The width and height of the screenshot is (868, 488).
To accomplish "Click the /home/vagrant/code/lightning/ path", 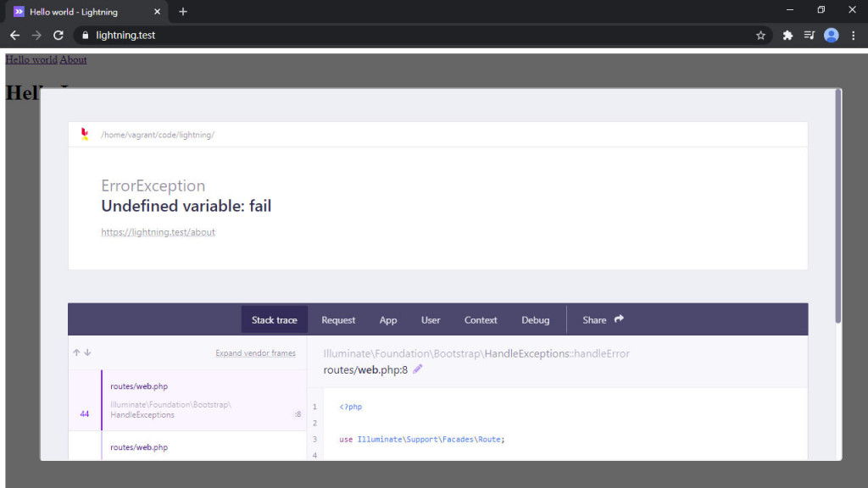I will click(x=158, y=135).
